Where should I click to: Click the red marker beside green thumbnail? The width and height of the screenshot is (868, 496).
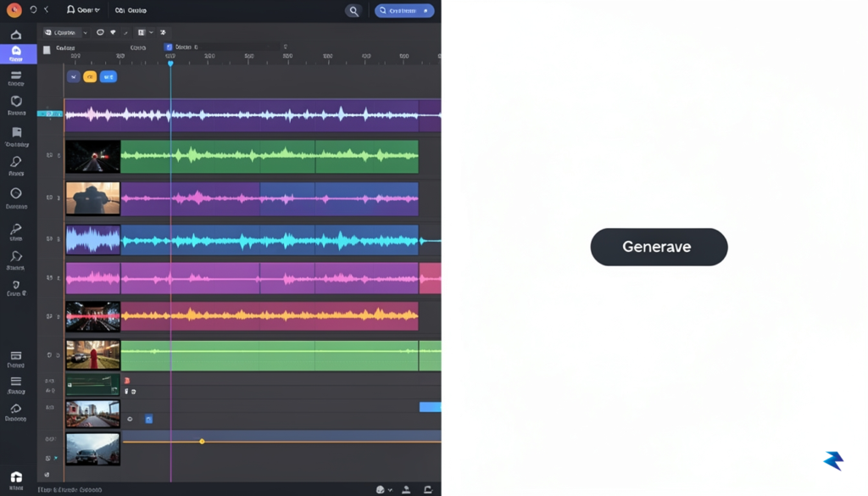click(x=127, y=381)
